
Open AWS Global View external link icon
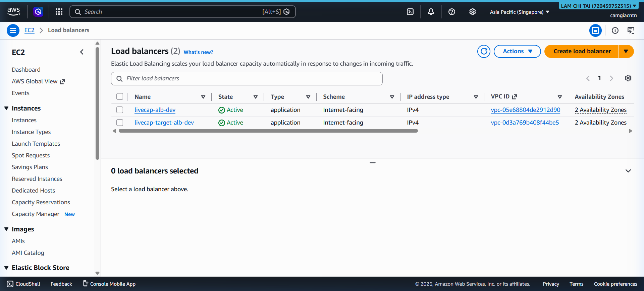point(62,82)
